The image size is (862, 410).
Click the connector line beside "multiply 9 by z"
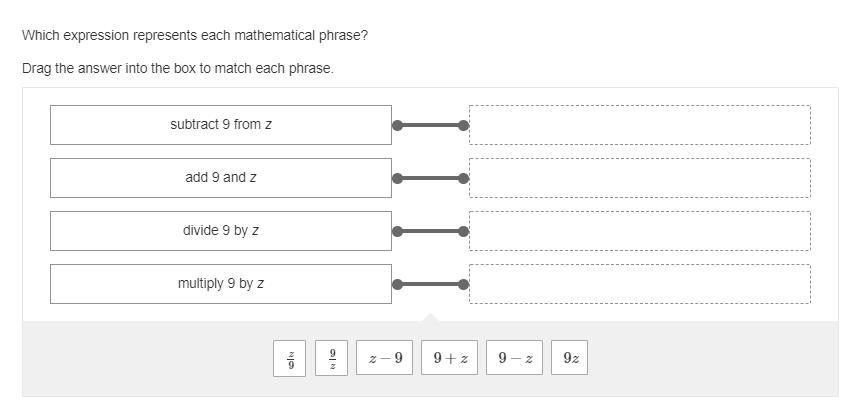click(x=430, y=284)
